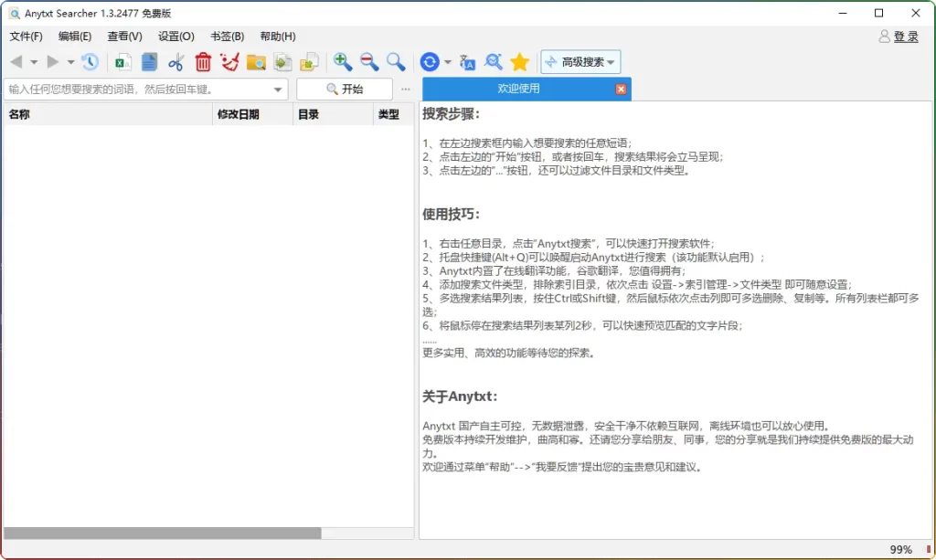Click the red trash delete icon
The image size is (936, 560).
click(x=203, y=62)
